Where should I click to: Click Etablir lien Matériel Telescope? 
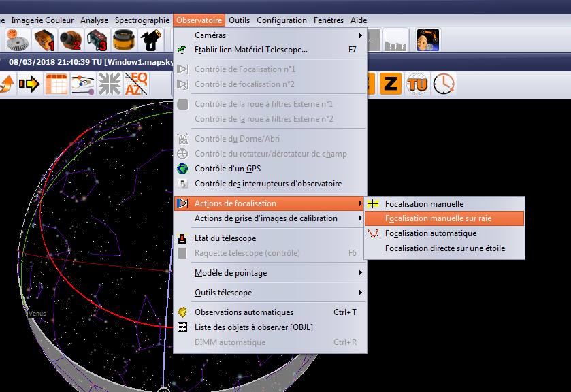click(250, 50)
